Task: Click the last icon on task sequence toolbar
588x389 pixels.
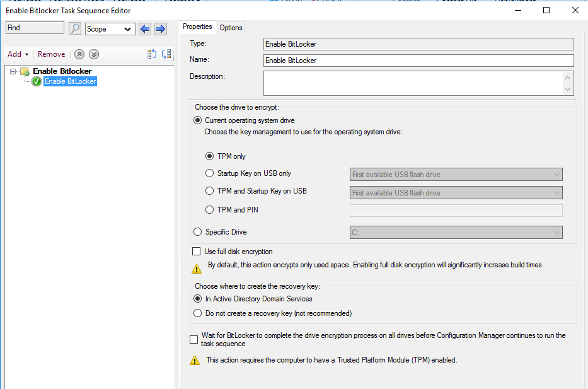Action: pyautogui.click(x=166, y=54)
